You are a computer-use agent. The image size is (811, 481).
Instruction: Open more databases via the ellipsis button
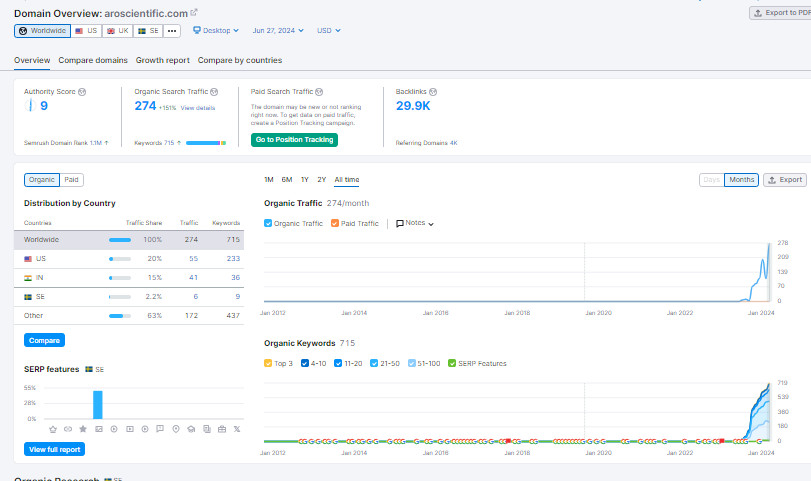[x=172, y=31]
